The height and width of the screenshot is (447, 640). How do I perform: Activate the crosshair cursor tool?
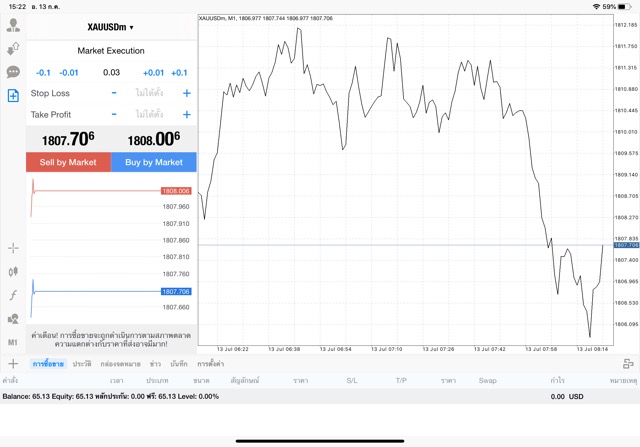point(13,247)
